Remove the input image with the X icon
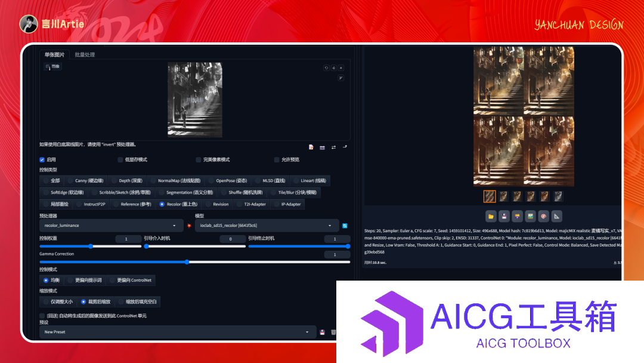This screenshot has height=363, width=644. (x=341, y=68)
